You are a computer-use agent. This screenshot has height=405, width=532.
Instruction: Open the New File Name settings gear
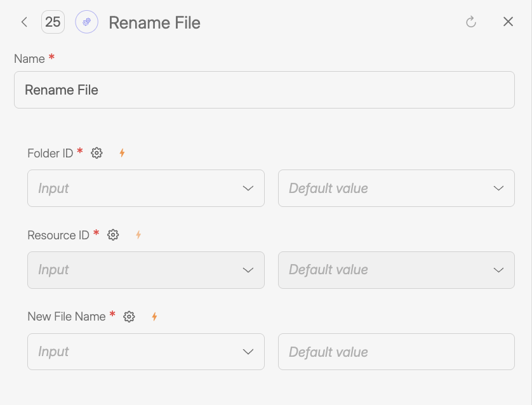(x=129, y=316)
